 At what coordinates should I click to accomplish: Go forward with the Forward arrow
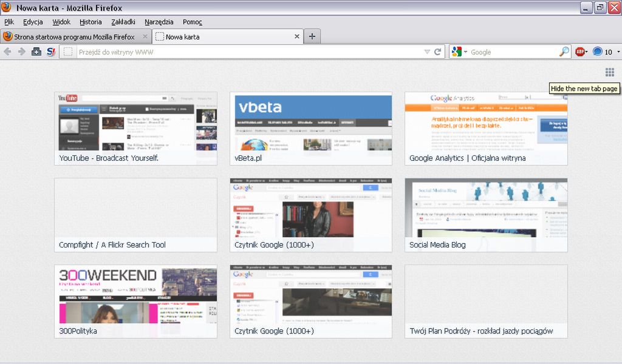[22, 52]
